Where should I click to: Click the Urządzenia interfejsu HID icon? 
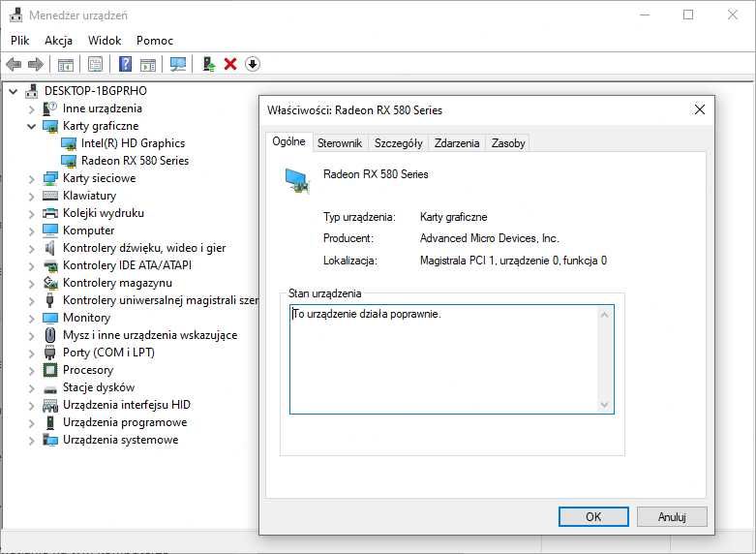pyautogui.click(x=50, y=406)
